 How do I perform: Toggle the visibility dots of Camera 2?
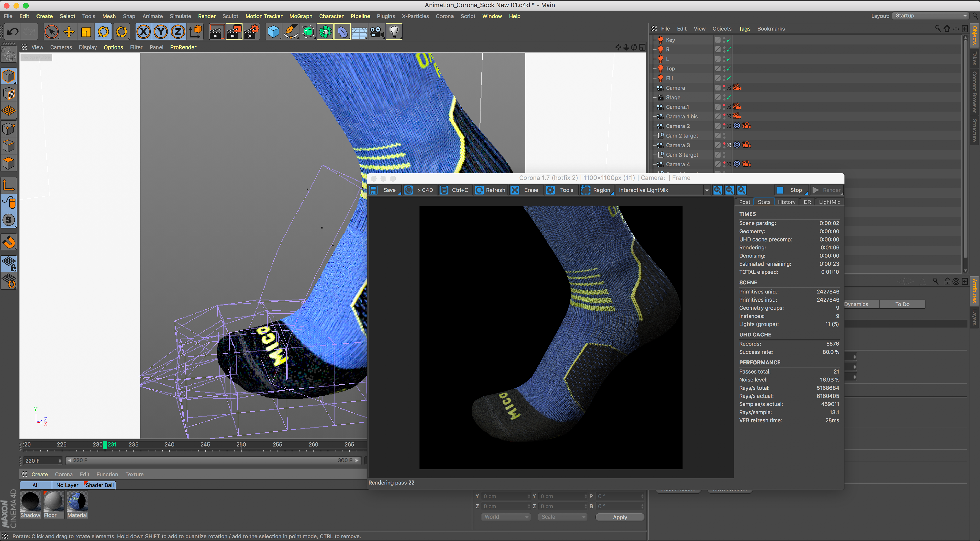pos(724,126)
